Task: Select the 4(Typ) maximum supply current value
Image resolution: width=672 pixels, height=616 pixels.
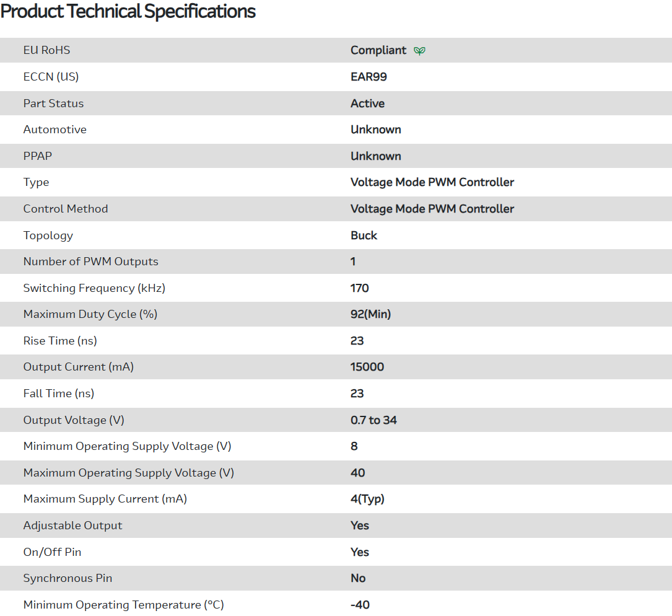Action: tap(367, 499)
